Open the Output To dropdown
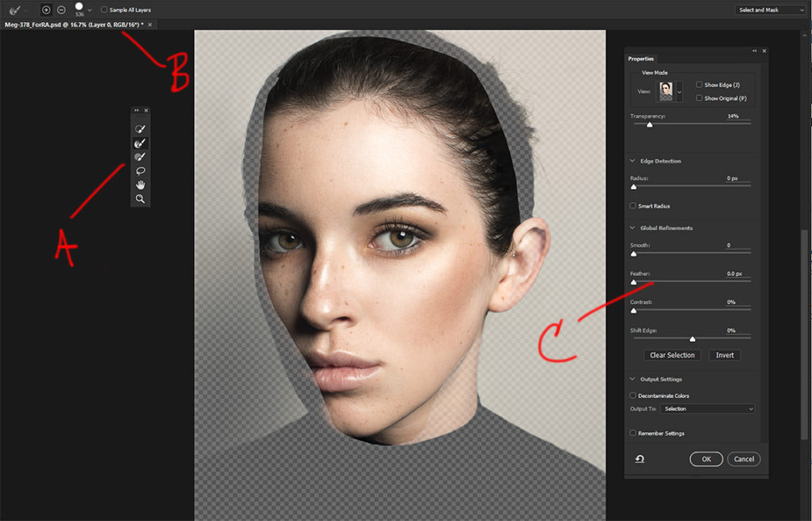The height and width of the screenshot is (521, 812). click(707, 408)
